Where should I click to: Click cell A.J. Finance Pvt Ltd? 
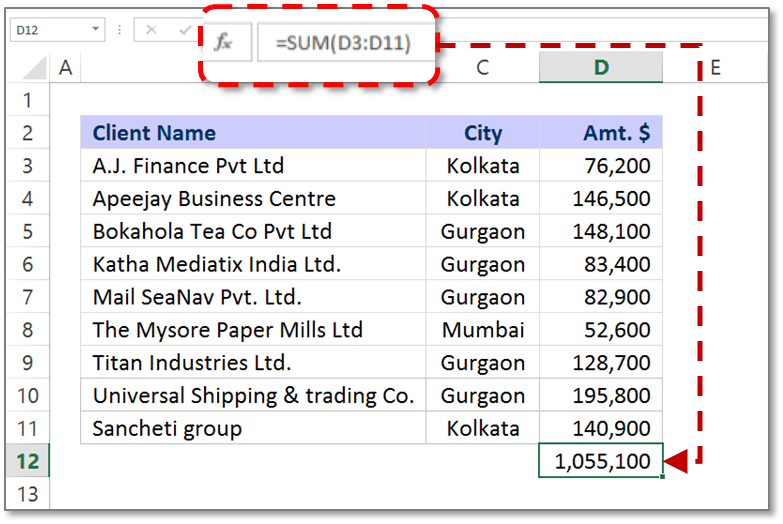pyautogui.click(x=253, y=165)
